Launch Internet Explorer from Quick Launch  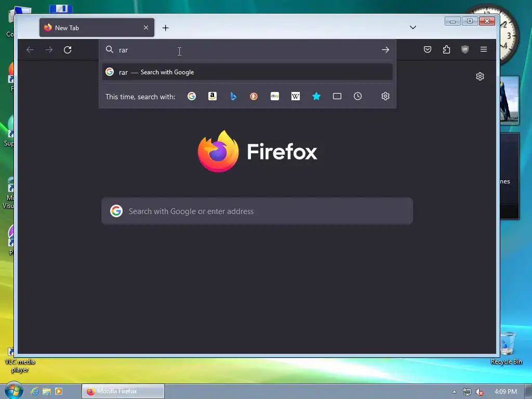pyautogui.click(x=35, y=391)
